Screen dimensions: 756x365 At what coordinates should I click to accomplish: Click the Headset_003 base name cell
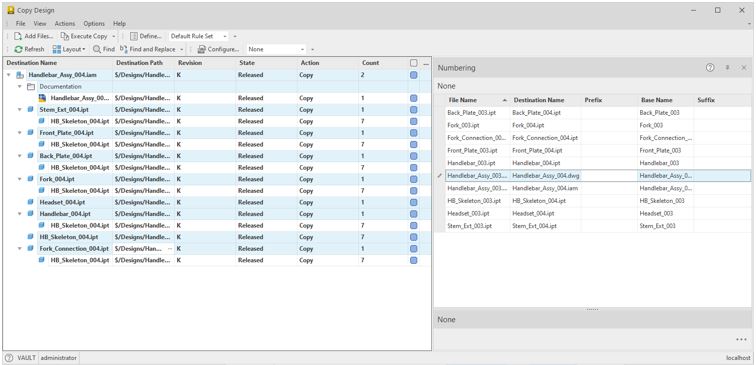point(665,213)
